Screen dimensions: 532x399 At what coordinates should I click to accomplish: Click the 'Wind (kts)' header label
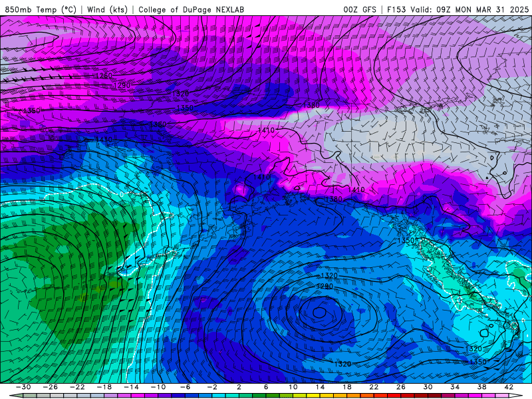coord(107,9)
